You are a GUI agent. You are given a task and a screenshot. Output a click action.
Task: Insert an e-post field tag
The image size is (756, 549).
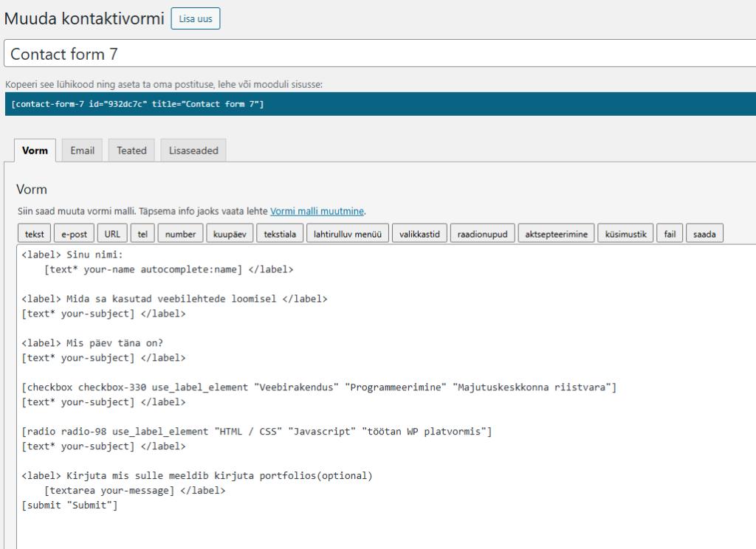pyautogui.click(x=74, y=234)
